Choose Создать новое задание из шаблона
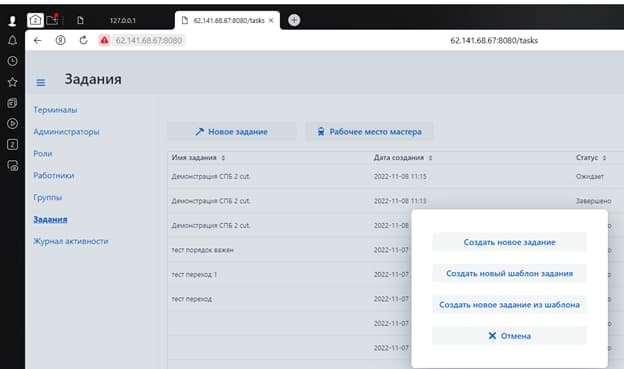The height and width of the screenshot is (369, 624). pos(509,305)
